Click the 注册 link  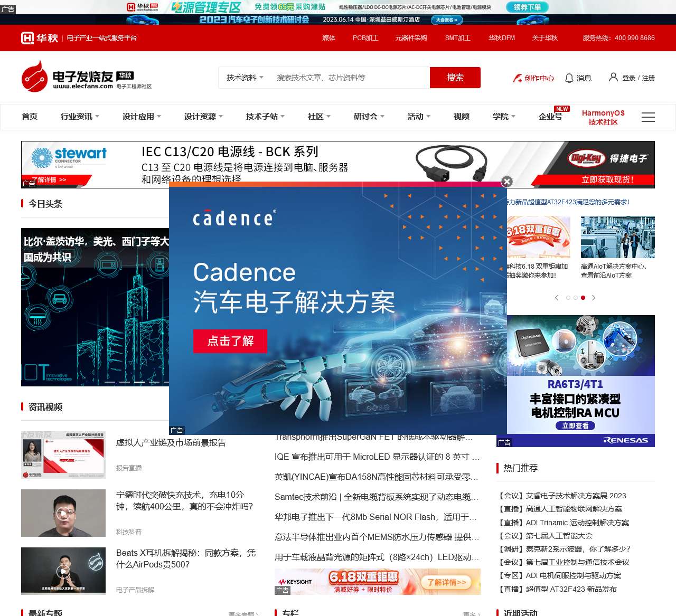(649, 78)
